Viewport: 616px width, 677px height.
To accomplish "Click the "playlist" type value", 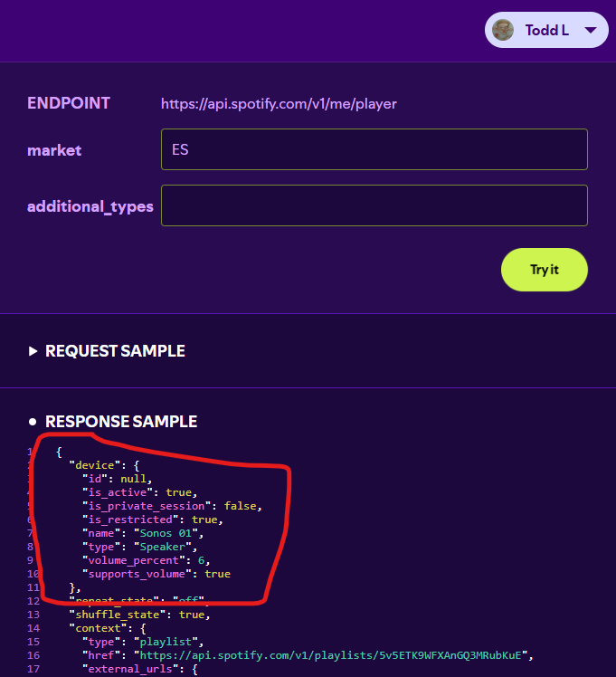I will [159, 641].
